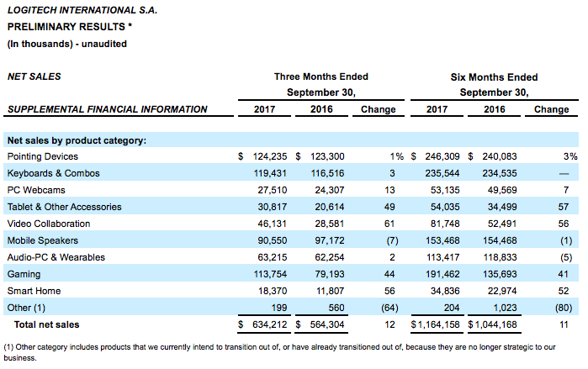Click the Video Collaboration row label
Image resolution: width=588 pixels, height=369 pixels.
[49, 224]
